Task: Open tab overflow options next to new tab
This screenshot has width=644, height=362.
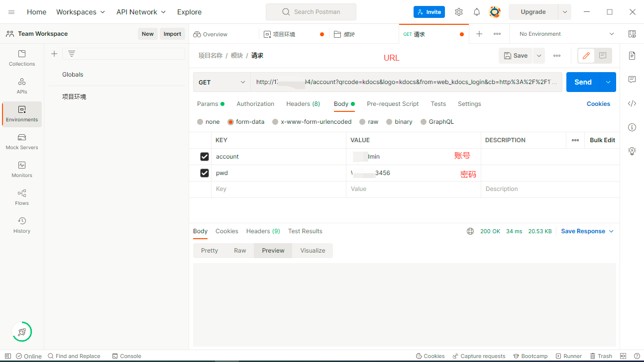Action: tap(497, 34)
